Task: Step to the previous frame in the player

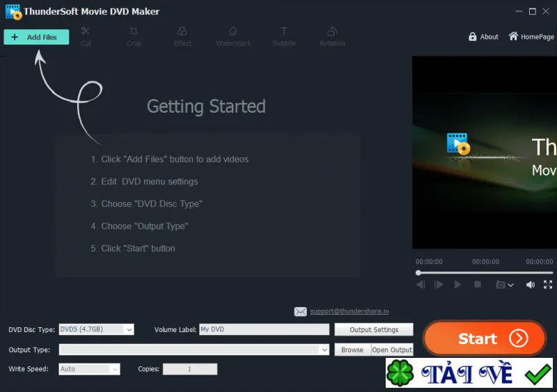Action: 421,285
